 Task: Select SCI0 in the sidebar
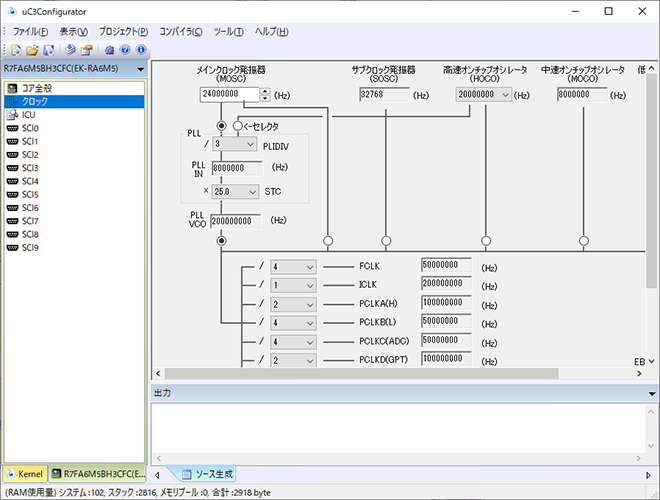(x=75, y=128)
